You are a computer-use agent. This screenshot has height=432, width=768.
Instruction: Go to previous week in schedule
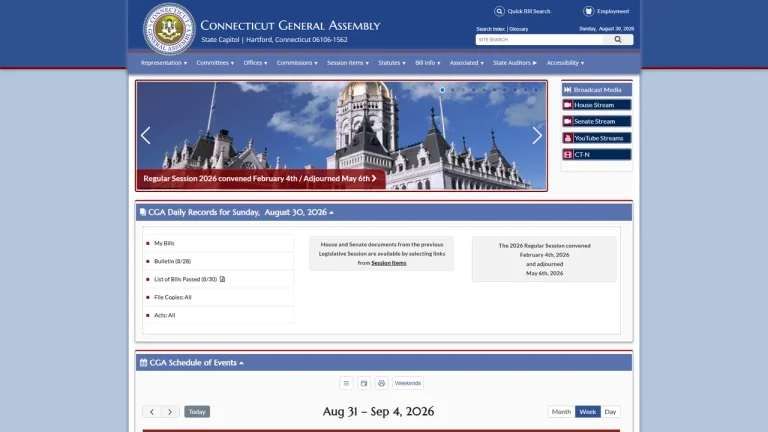pos(152,412)
